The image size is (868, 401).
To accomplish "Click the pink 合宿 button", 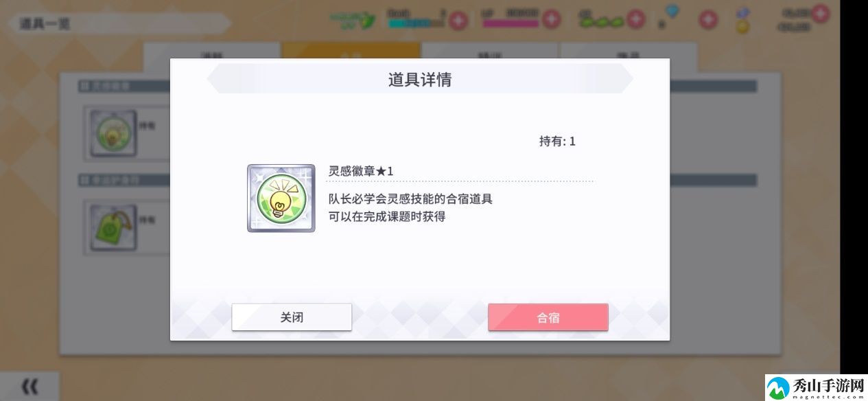I will click(548, 317).
